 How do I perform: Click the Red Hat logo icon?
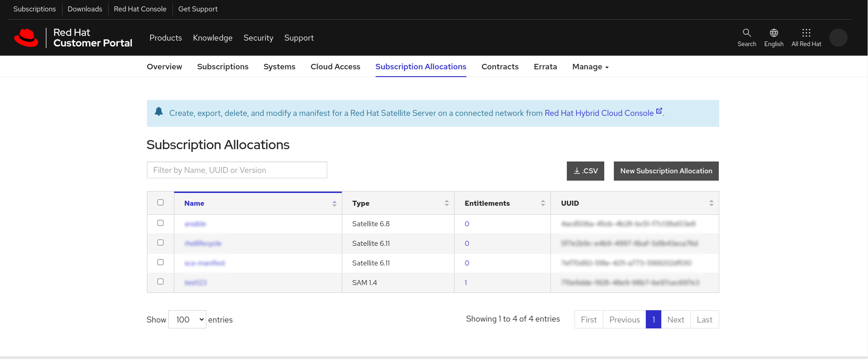coord(26,38)
